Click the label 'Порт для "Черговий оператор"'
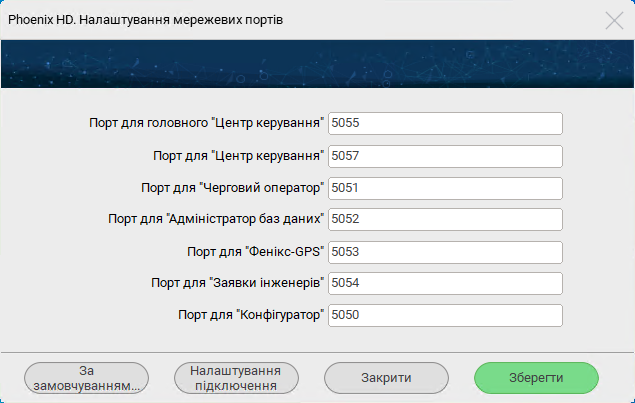635x403 pixels. click(234, 187)
